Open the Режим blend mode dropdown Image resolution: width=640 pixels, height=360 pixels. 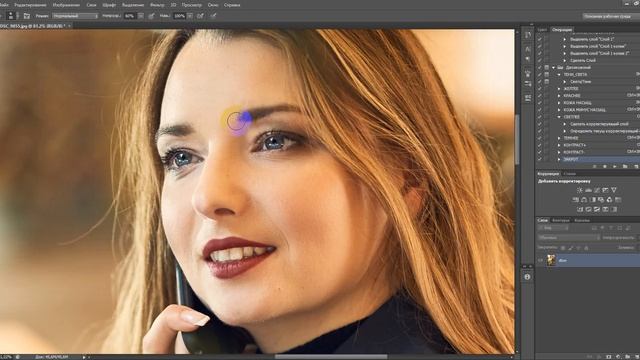[x=75, y=16]
